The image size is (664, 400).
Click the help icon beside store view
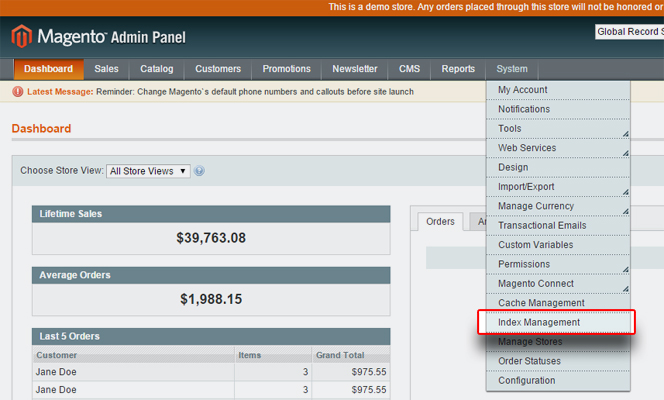[x=200, y=171]
